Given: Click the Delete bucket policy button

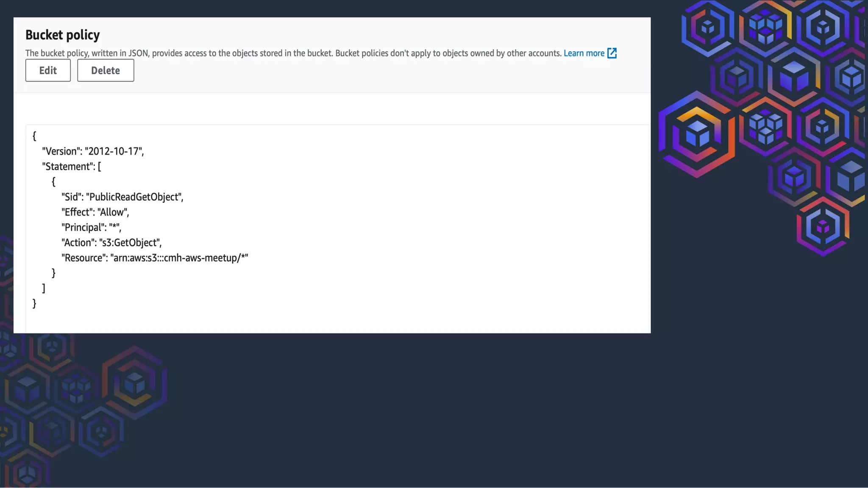Looking at the screenshot, I should coord(106,70).
